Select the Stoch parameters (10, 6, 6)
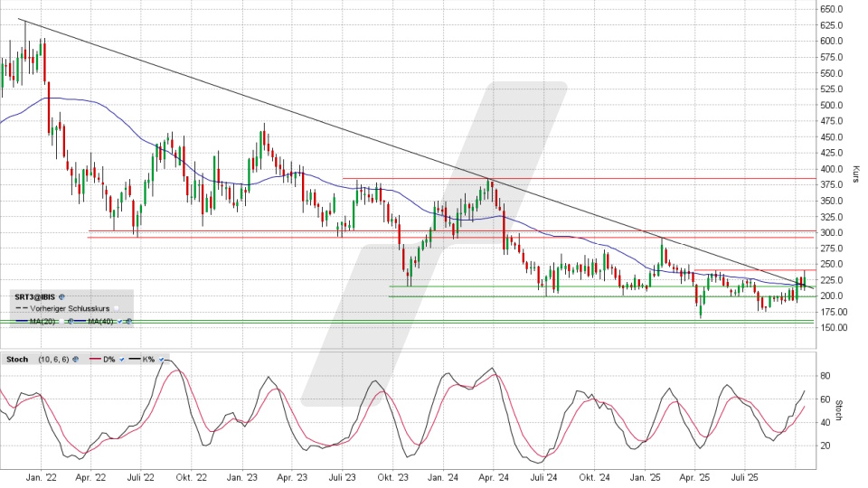Screen dimensions: 868x488 pos(53,359)
